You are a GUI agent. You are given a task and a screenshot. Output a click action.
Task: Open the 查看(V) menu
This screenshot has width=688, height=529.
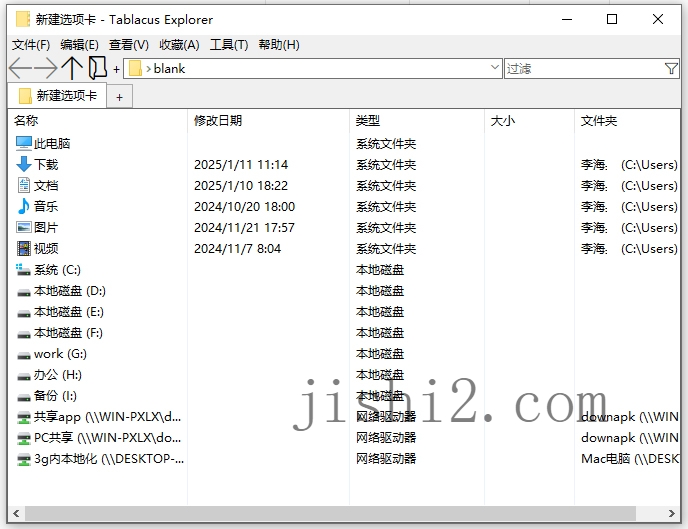[129, 45]
